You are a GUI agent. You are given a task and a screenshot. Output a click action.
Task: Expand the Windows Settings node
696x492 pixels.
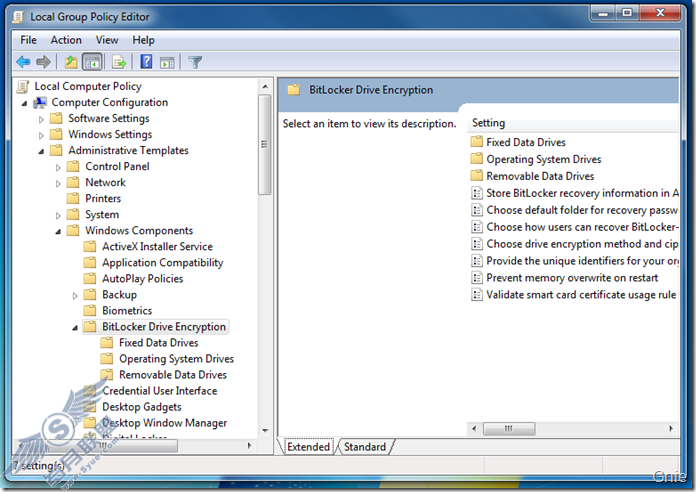tap(41, 135)
